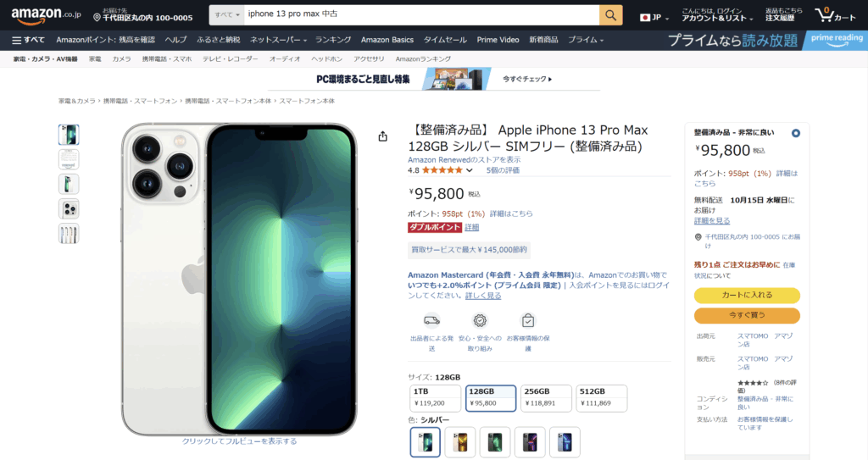Click the share icon beside product title

tap(382, 136)
